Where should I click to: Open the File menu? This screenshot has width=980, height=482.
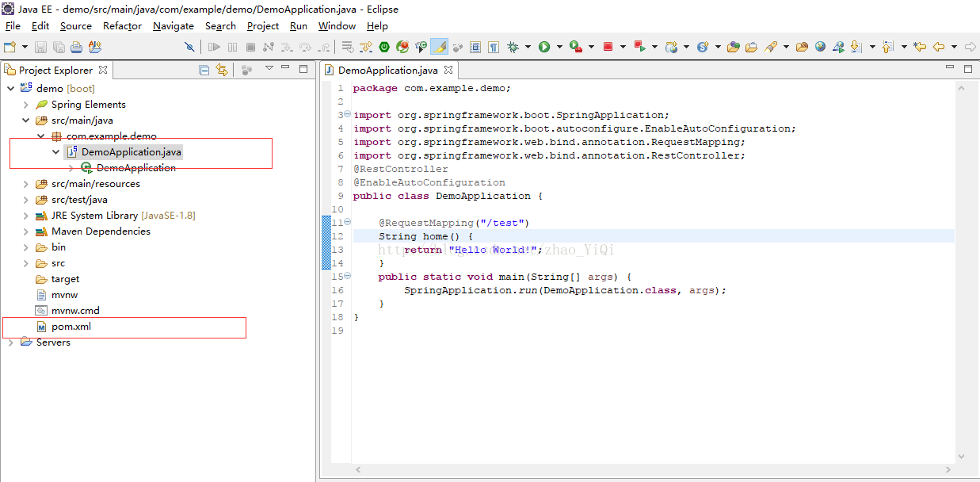coord(13,26)
